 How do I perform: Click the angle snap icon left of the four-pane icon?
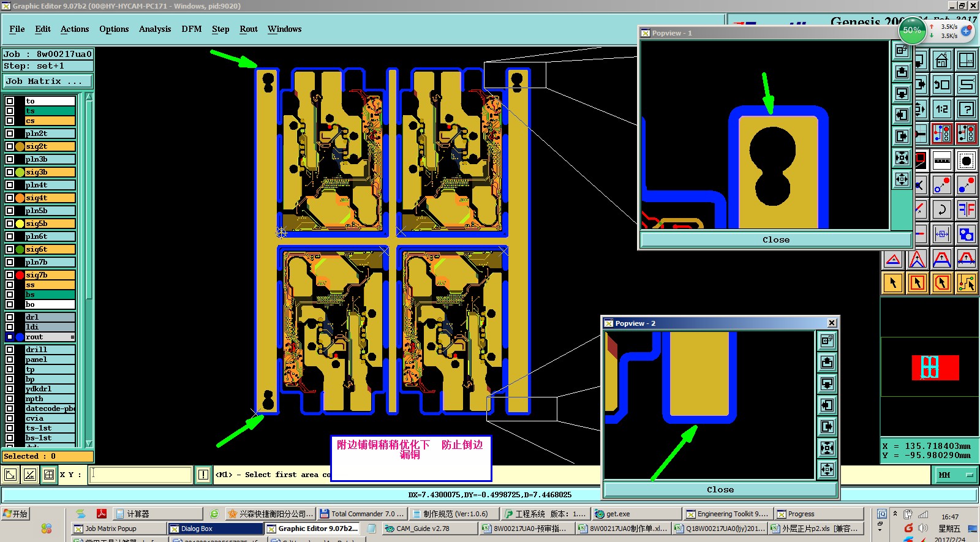click(29, 475)
